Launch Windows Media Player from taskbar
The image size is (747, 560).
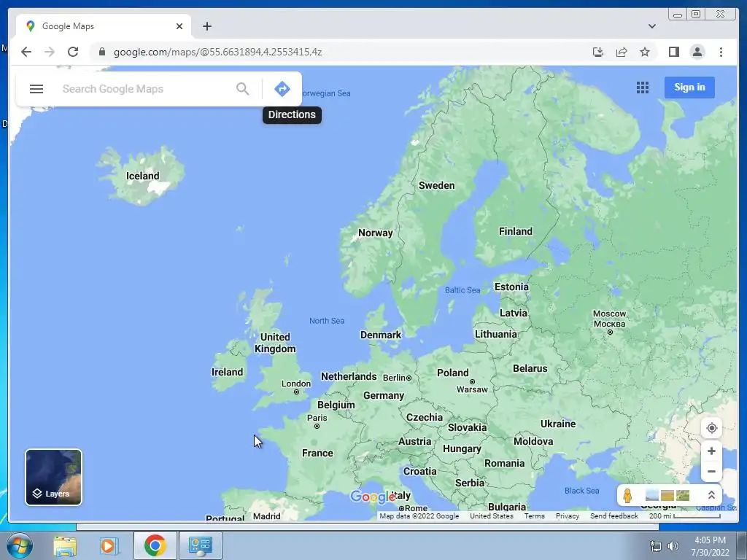109,545
